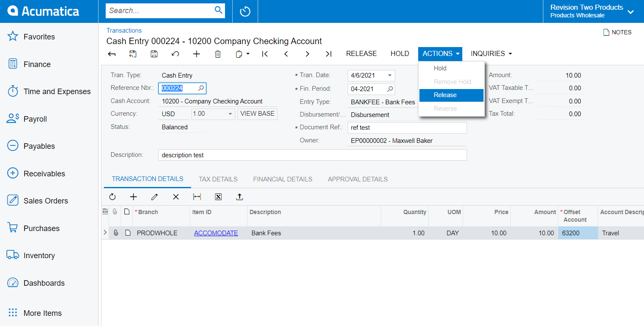Open the Purchases cart icon
Image resolution: width=644 pixels, height=326 pixels.
tap(13, 228)
